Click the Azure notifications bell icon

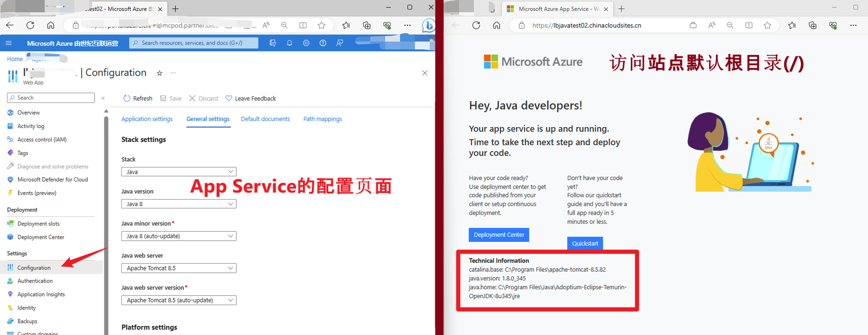(289, 43)
